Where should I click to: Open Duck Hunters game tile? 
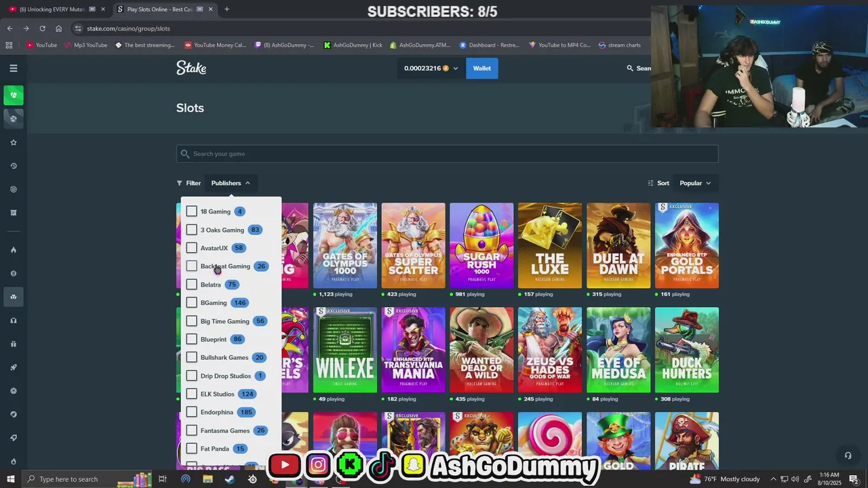(x=687, y=350)
